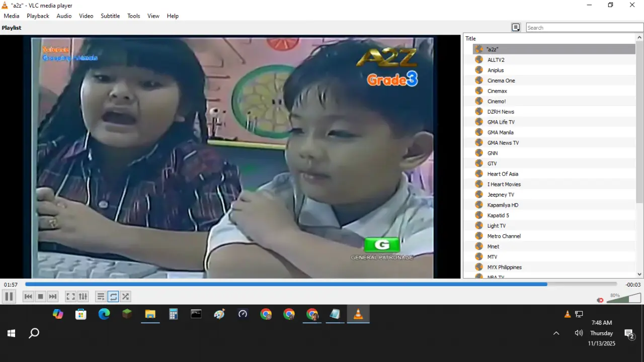Launch Microsoft Edge from taskbar
This screenshot has height=362, width=644.
point(104,314)
